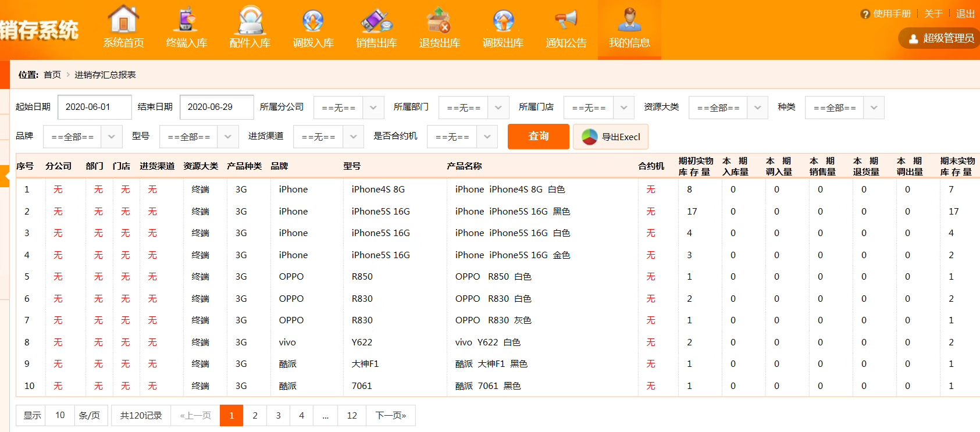Click the 产品名称 column header

pyautogui.click(x=464, y=166)
